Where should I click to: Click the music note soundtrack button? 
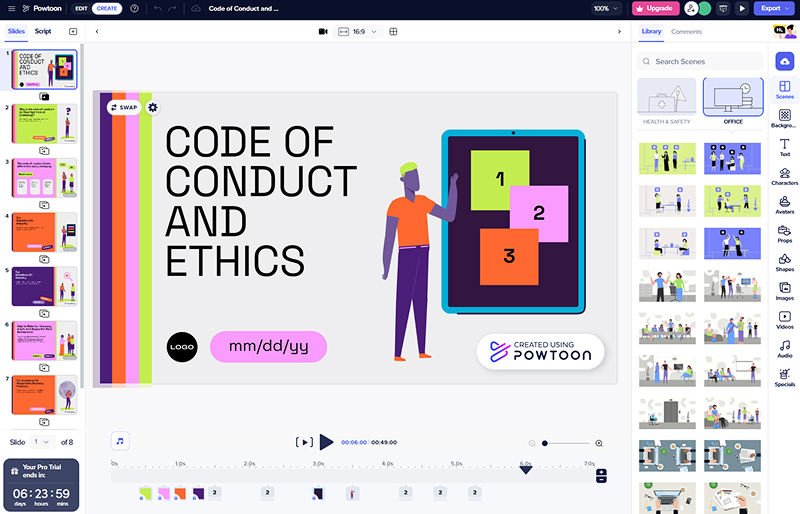click(x=120, y=440)
